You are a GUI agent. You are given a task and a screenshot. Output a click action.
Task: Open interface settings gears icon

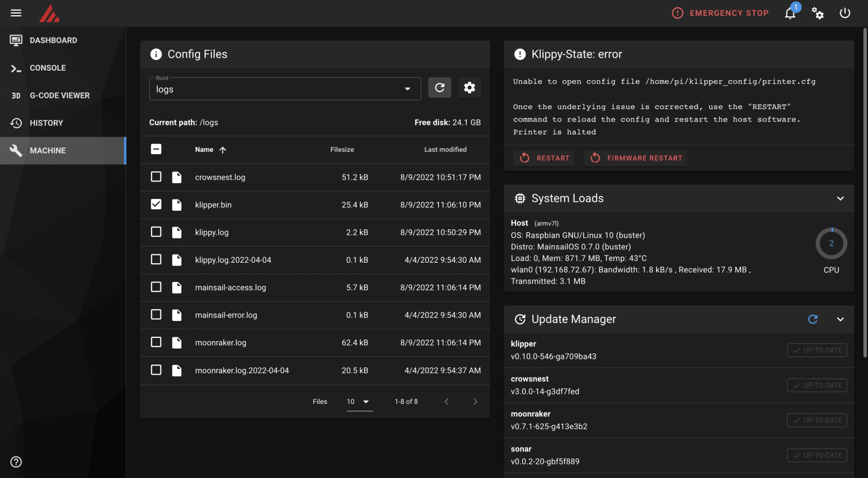click(x=818, y=13)
